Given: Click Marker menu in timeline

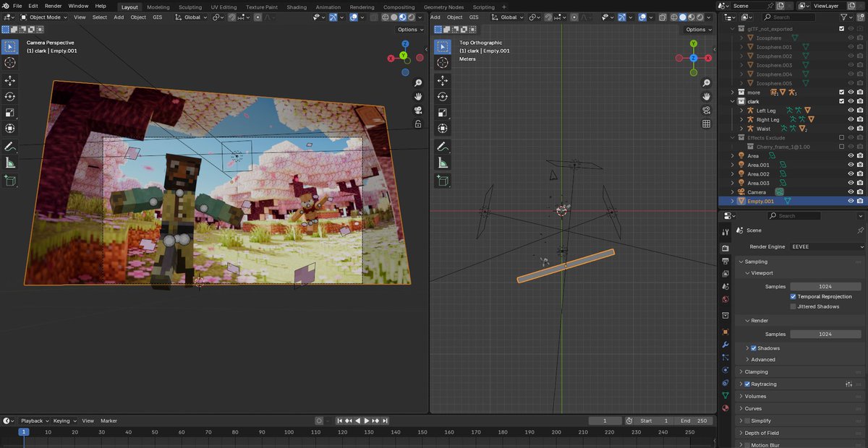Looking at the screenshot, I should pos(109,421).
